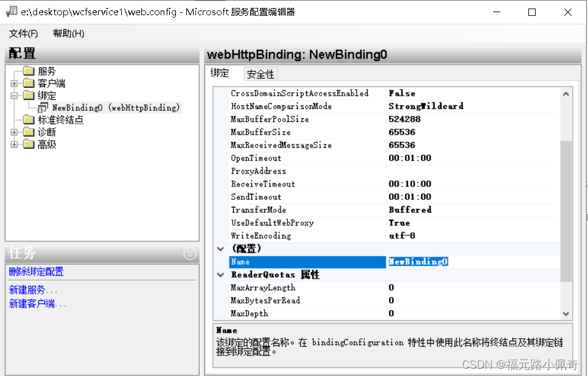
Task: Click the 诊断 folder icon
Action: (29, 132)
